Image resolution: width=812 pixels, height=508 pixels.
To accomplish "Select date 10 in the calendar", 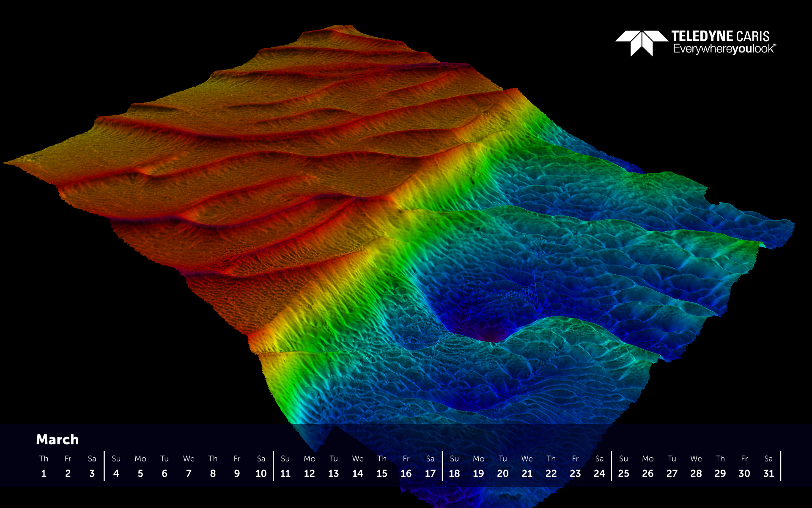I will click(261, 474).
